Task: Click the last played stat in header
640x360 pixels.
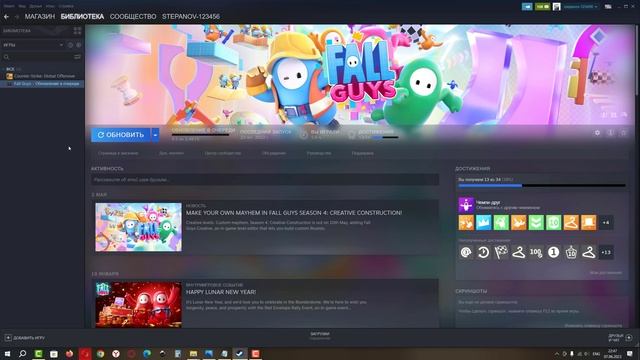Action: pos(266,135)
